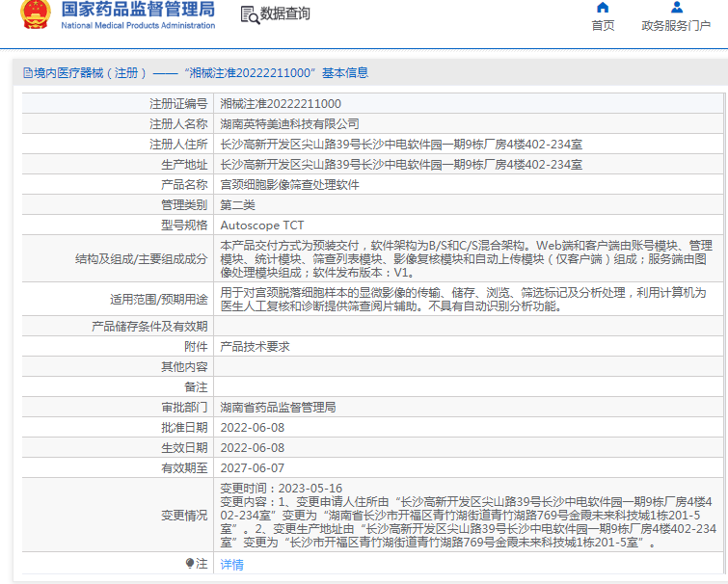
Task: Click the 首页 home icon
Action: click(603, 8)
